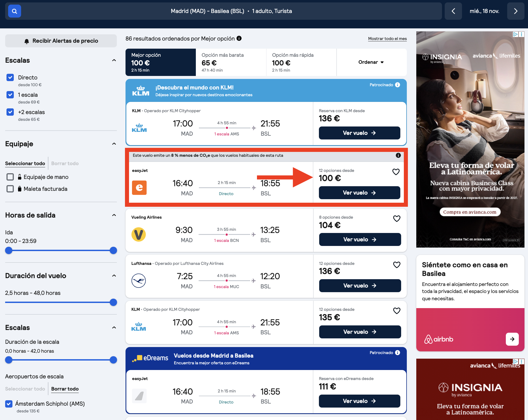528x420 pixels.
Task: Uncheck Ámsterdam Schiphol (AMS) airport
Action: click(9, 404)
